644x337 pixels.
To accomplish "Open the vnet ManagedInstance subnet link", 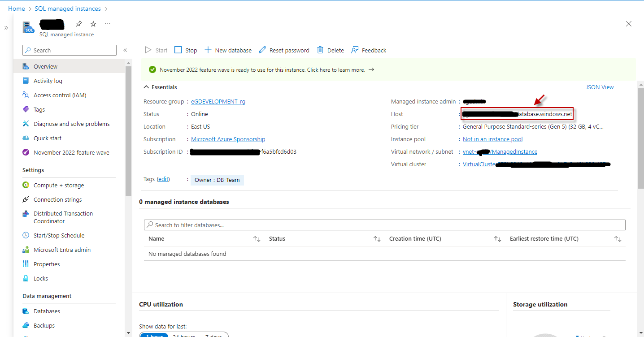I will click(x=500, y=151).
